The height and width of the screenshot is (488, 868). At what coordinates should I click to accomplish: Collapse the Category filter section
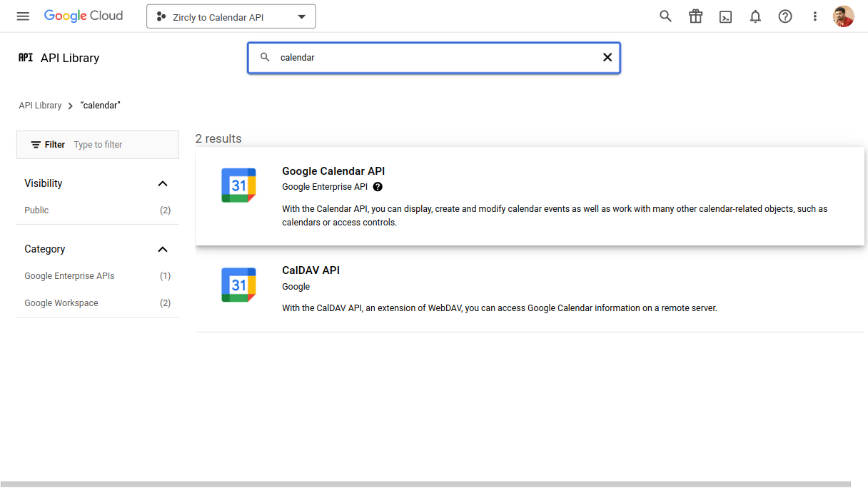click(163, 249)
